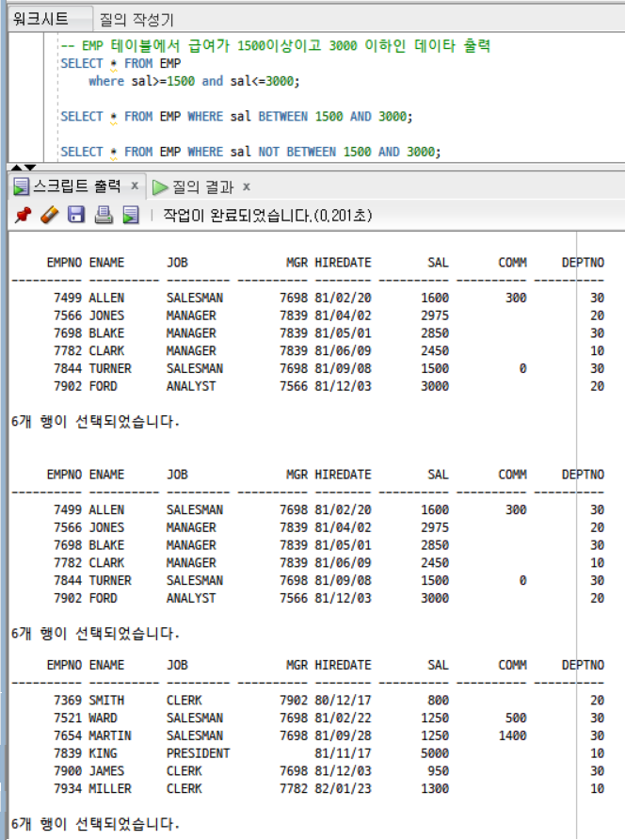Expand editor with the down-arrow splitter control

(30, 167)
